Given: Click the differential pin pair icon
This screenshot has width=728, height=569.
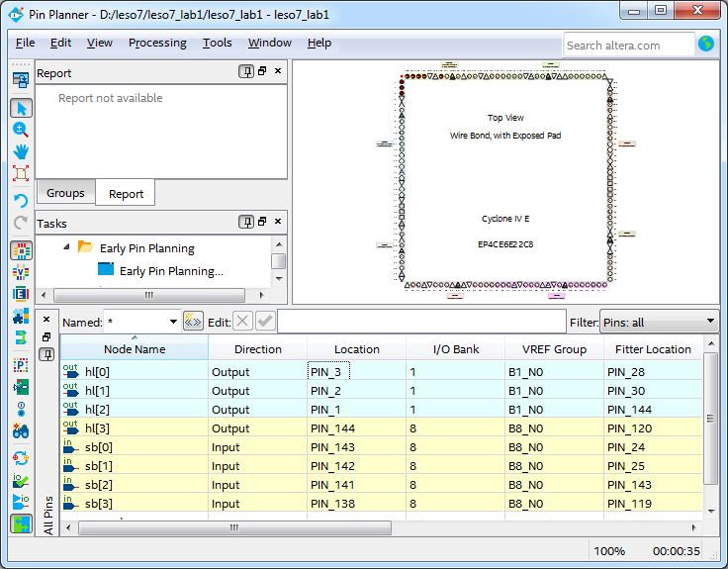Looking at the screenshot, I should point(21,337).
